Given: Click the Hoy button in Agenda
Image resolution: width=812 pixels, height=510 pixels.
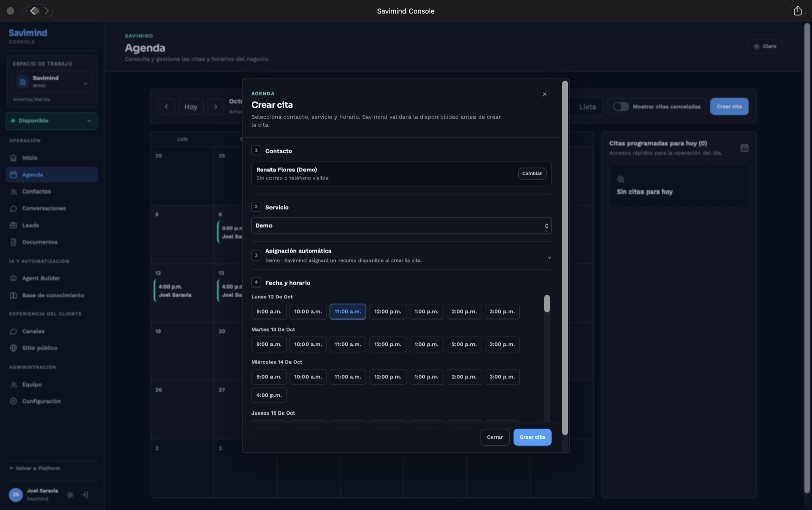Looking at the screenshot, I should click(191, 107).
